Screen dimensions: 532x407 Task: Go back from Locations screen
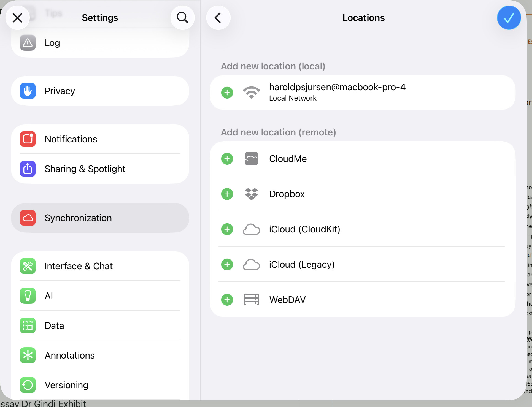[x=218, y=18]
